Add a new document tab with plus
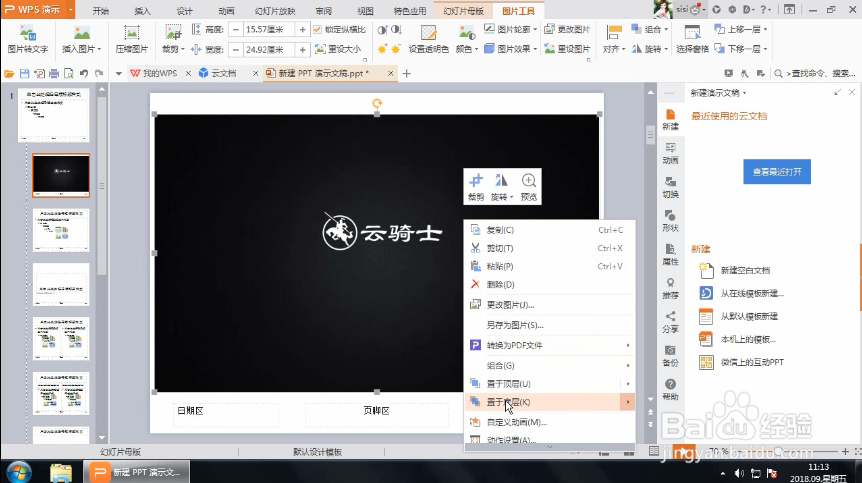Viewport: 862px width, 483px height. coord(407,74)
